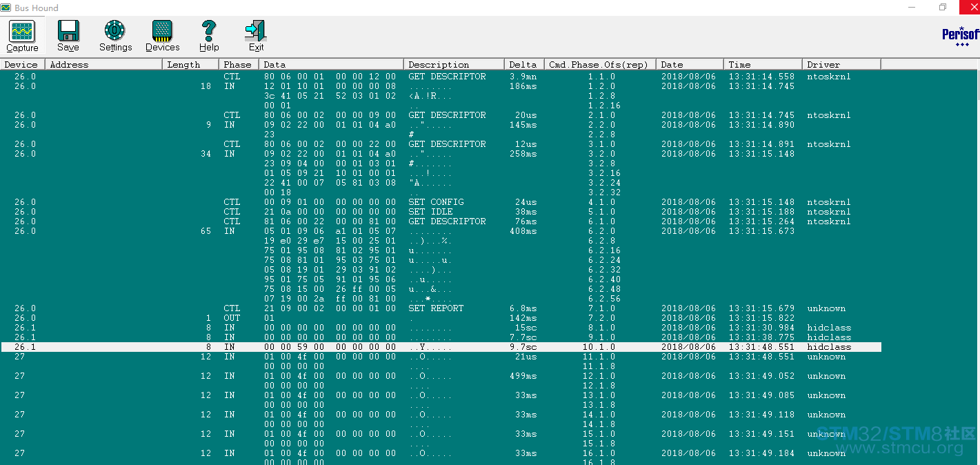
Task: Click the Data column header
Action: [x=332, y=64]
